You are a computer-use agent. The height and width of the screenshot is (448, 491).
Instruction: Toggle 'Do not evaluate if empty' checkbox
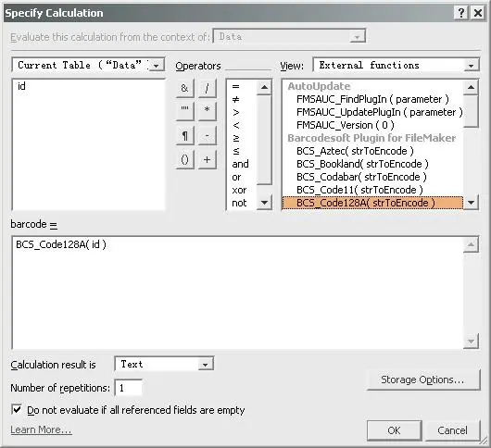point(17,409)
